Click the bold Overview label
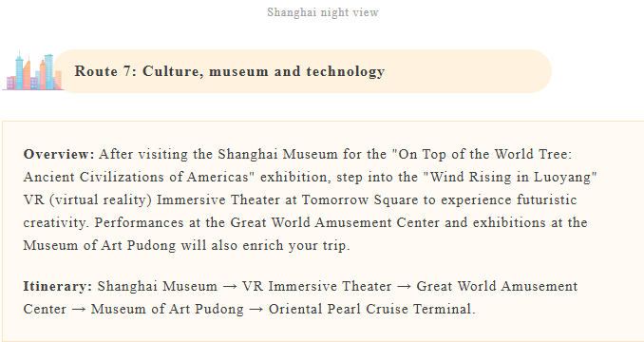Screen dimensions: 644x342 pos(59,154)
